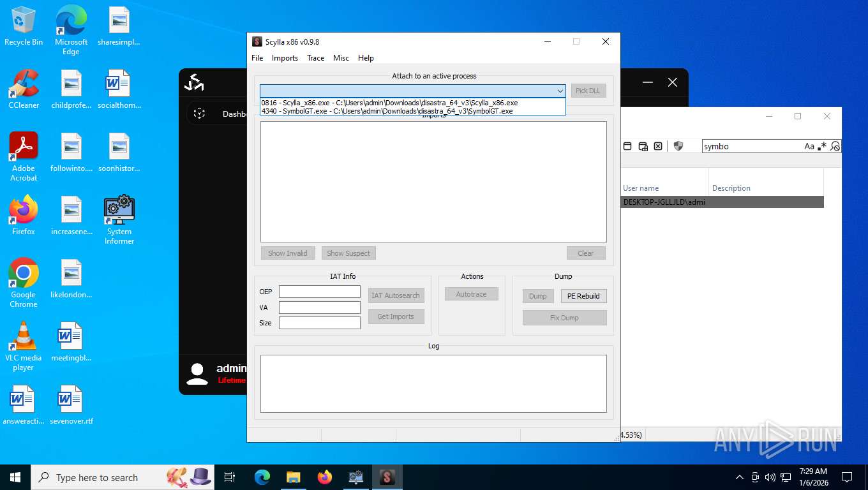
Task: Open the notification center icon
Action: coord(847,477)
